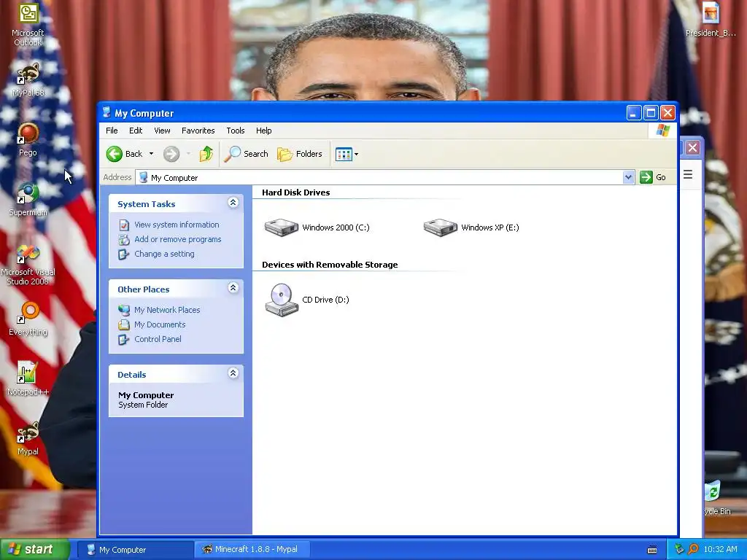Click the View system information icon
The image size is (747, 560).
(124, 225)
